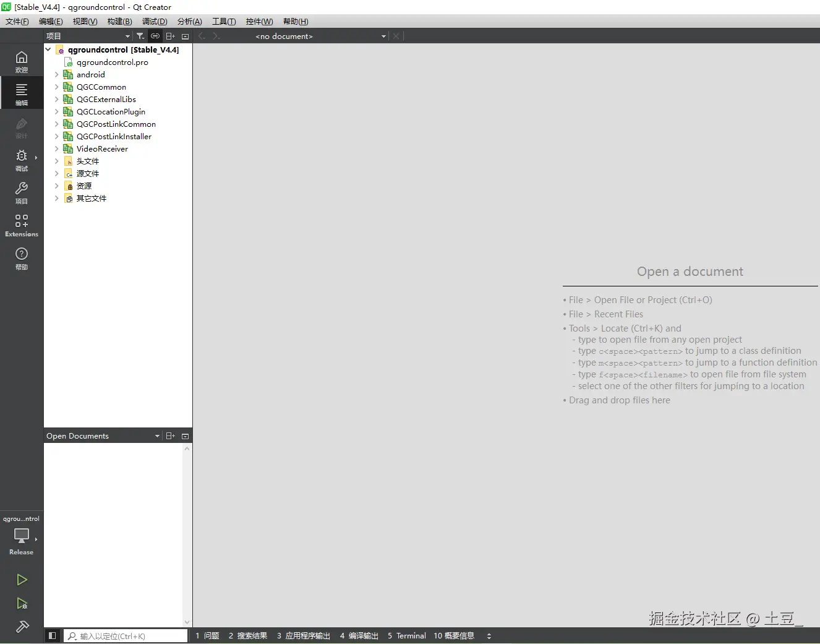Go back in editor navigation history
The width and height of the screenshot is (820, 644).
tap(202, 36)
